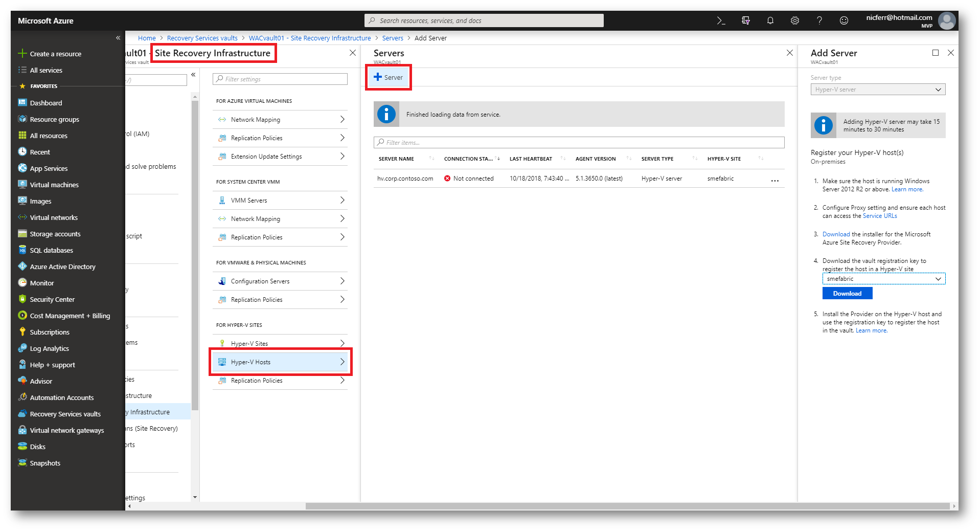Click the blue Download button

tap(847, 294)
